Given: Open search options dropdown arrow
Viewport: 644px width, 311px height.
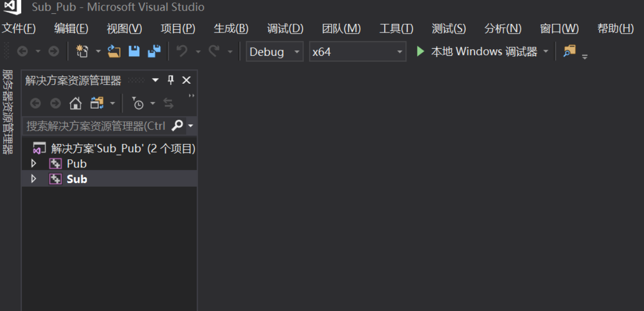Looking at the screenshot, I should [191, 126].
